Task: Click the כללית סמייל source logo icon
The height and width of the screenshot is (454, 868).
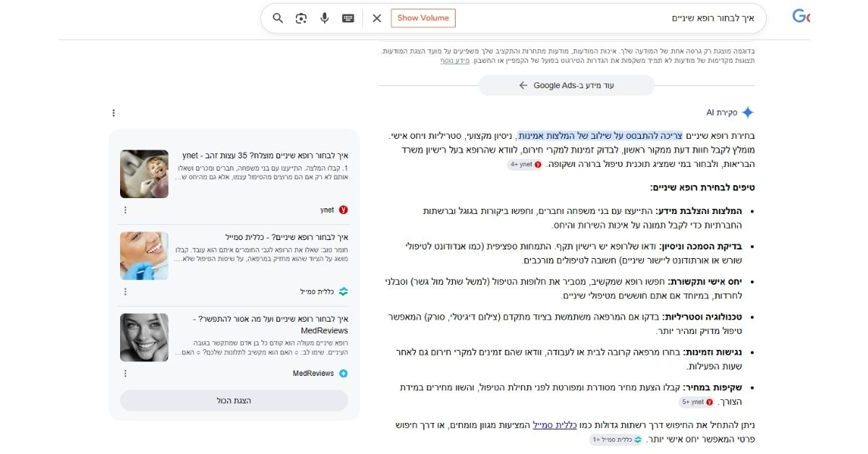Action: point(344,291)
